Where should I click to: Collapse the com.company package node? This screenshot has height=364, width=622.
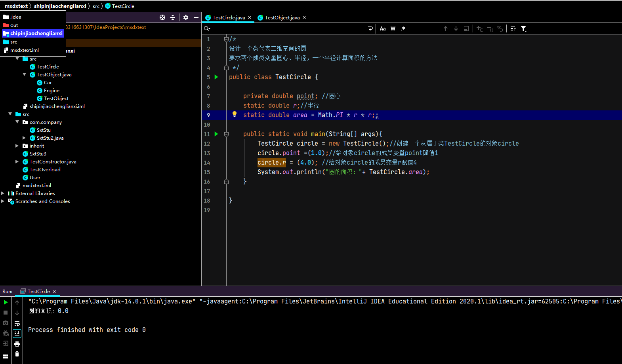pyautogui.click(x=17, y=122)
